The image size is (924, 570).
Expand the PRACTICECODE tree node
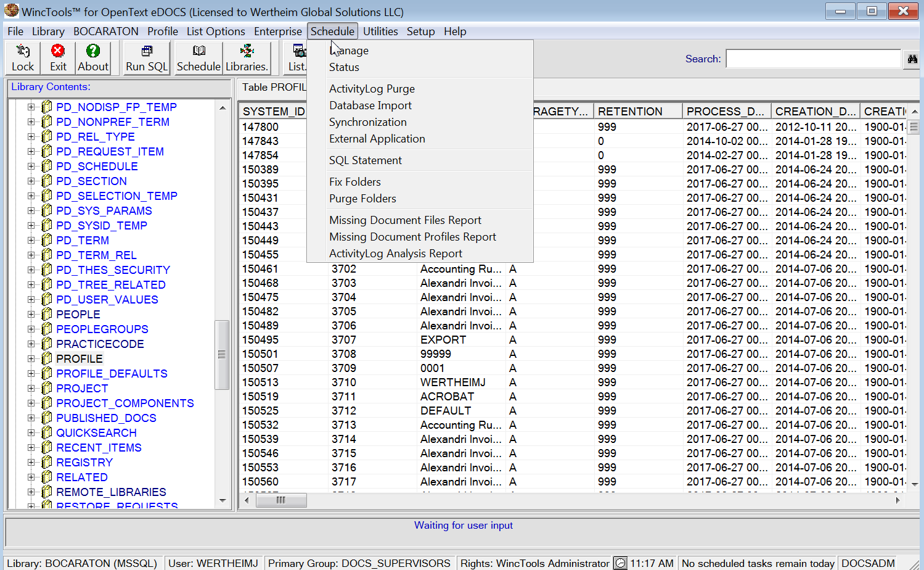(31, 344)
